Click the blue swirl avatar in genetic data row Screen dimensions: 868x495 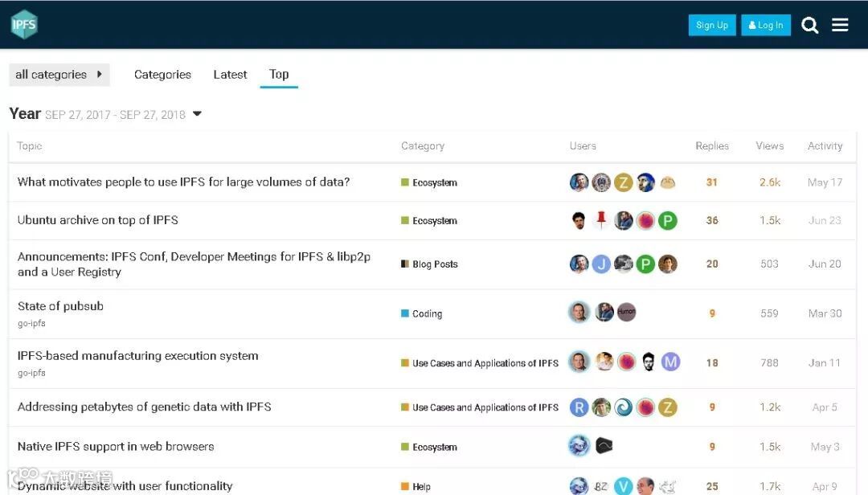(x=624, y=407)
